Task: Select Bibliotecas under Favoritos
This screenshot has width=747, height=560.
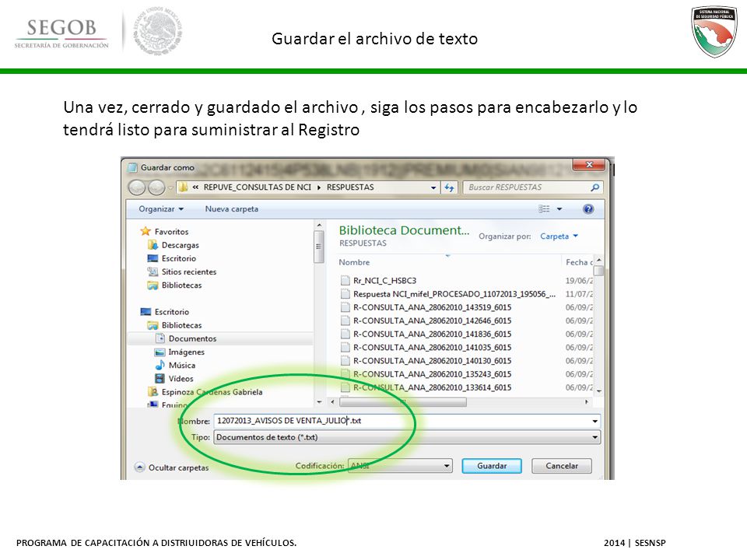Action: coord(175,285)
